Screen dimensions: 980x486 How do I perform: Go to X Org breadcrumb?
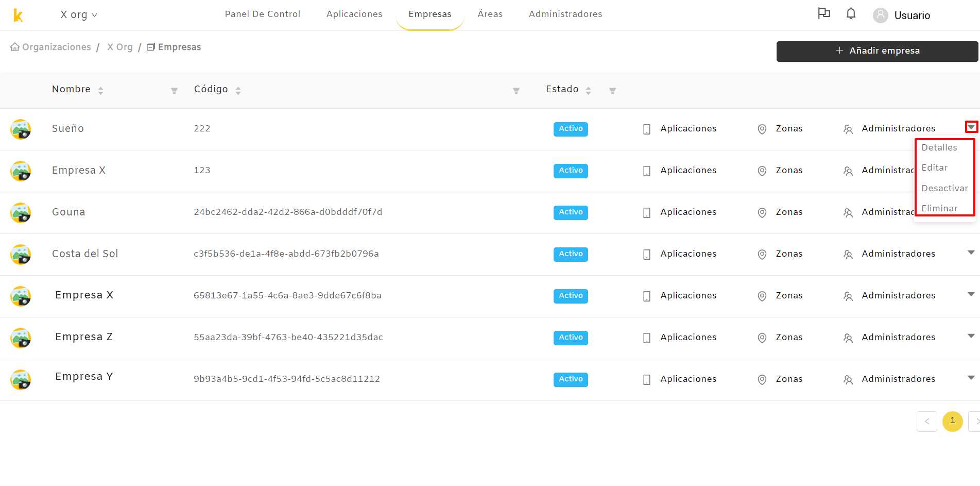tap(120, 47)
